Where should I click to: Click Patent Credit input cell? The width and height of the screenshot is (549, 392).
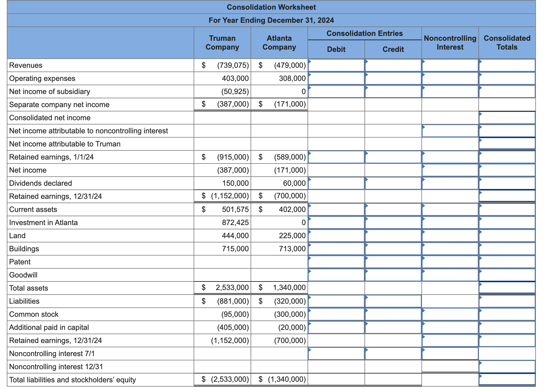(393, 262)
